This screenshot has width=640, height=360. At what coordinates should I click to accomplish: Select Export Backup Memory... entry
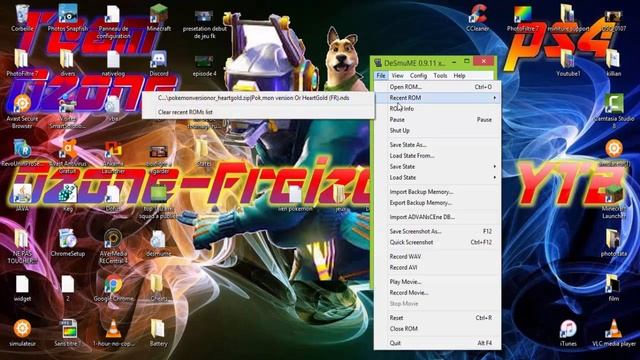438,202
